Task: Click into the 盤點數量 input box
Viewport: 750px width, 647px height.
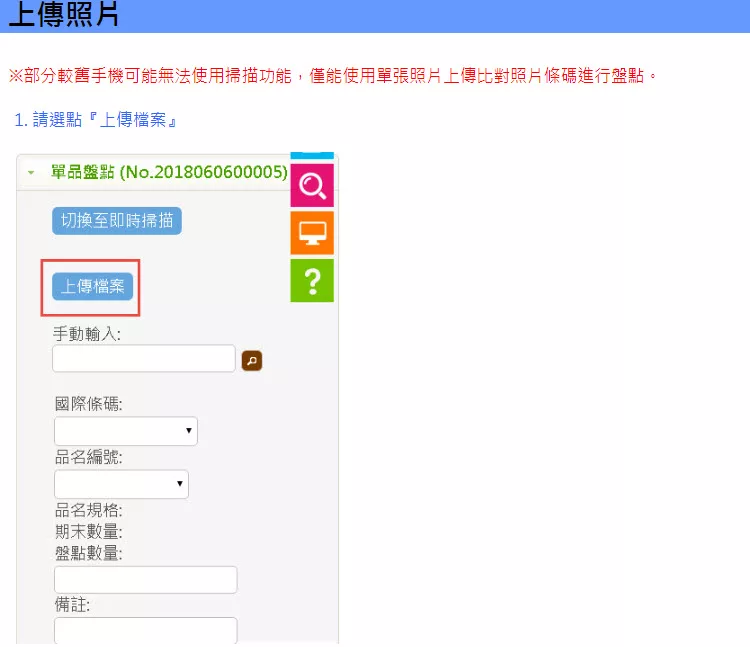Action: [145, 579]
